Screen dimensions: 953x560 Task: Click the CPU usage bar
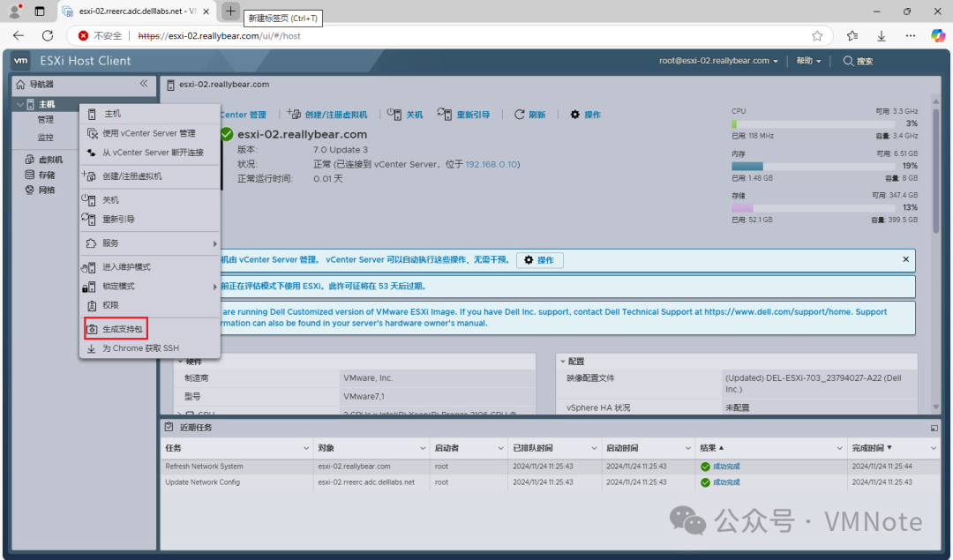(x=813, y=123)
